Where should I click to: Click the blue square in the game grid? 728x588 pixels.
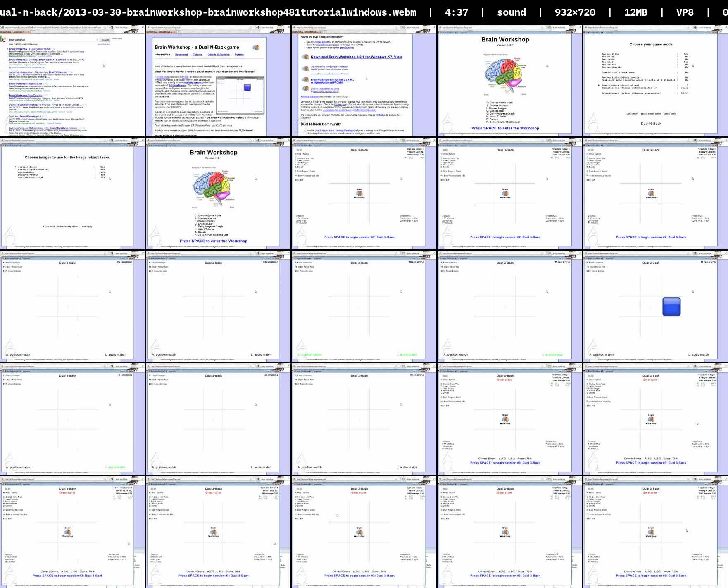pyautogui.click(x=671, y=306)
